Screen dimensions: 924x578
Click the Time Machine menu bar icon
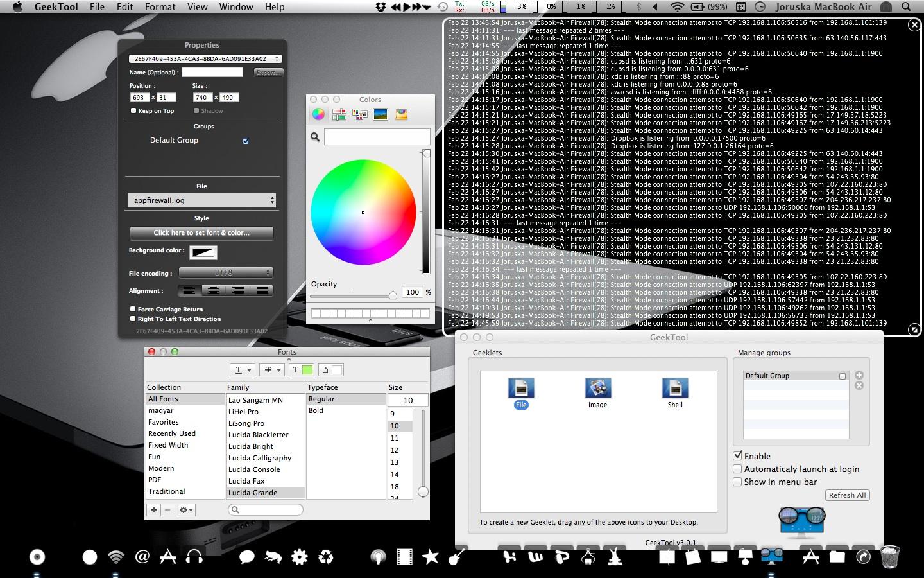443,6
